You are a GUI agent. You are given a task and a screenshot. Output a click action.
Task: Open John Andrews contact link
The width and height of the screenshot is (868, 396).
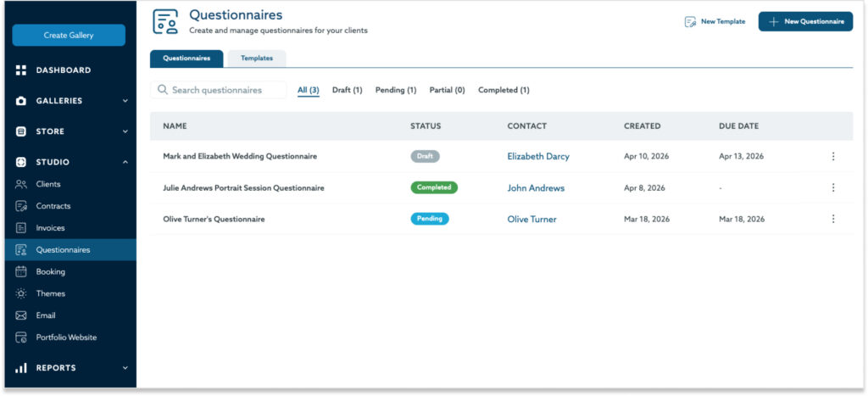[x=536, y=187]
